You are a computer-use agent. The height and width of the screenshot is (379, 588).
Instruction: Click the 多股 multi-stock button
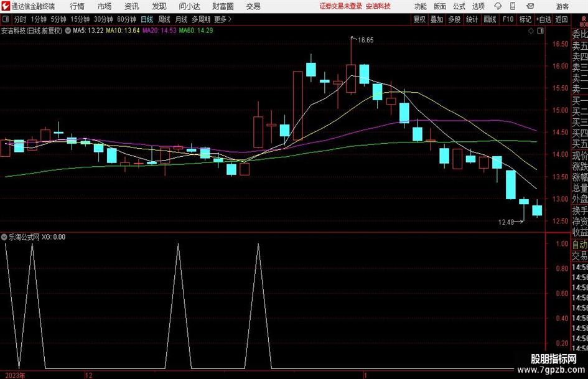click(x=454, y=19)
